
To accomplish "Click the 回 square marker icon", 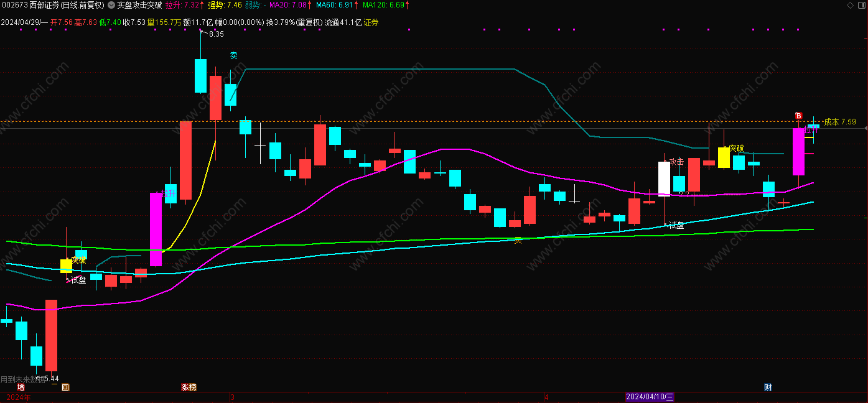I will (65, 387).
